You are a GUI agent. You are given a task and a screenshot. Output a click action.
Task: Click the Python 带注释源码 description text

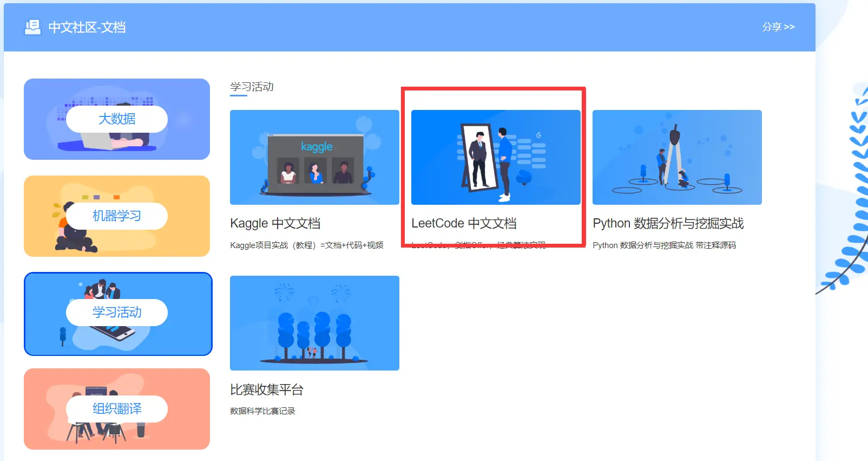[664, 245]
